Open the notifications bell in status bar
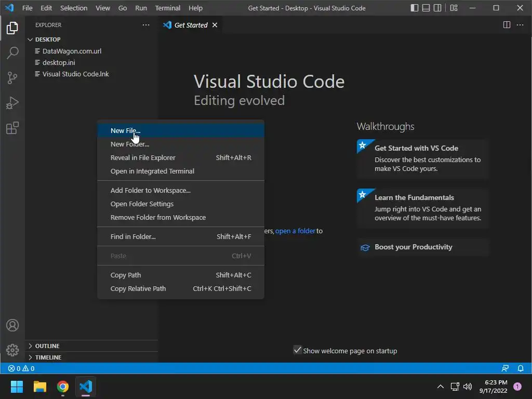Screen dimensions: 532x399 pos(521,368)
